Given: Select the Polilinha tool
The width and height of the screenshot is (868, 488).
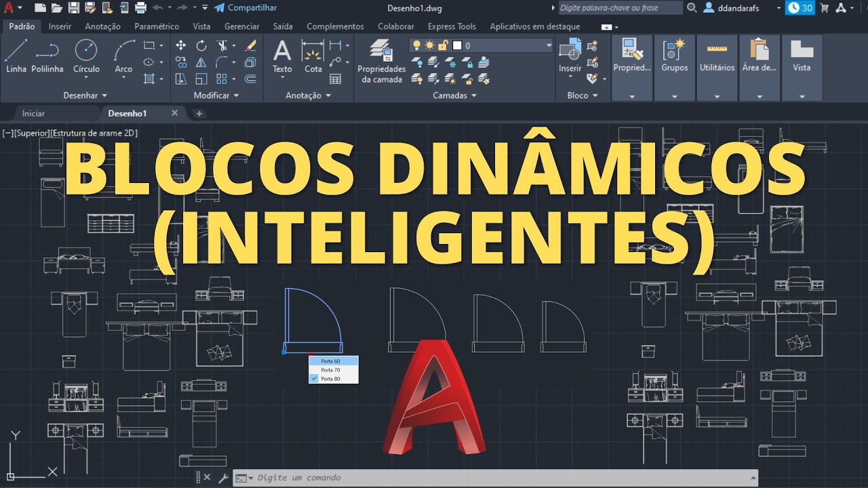Looking at the screenshot, I should coord(47,56).
